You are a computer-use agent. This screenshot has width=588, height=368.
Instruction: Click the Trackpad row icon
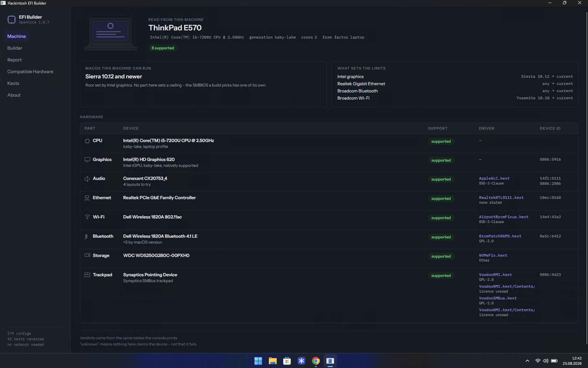pos(87,275)
